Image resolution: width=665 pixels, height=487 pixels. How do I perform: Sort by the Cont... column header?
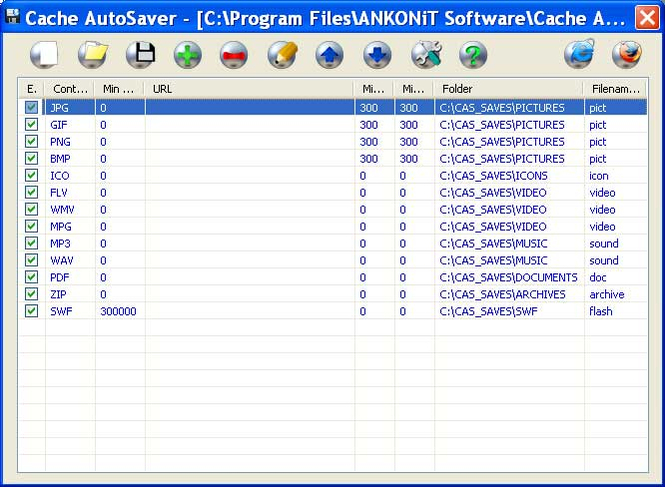coord(70,89)
